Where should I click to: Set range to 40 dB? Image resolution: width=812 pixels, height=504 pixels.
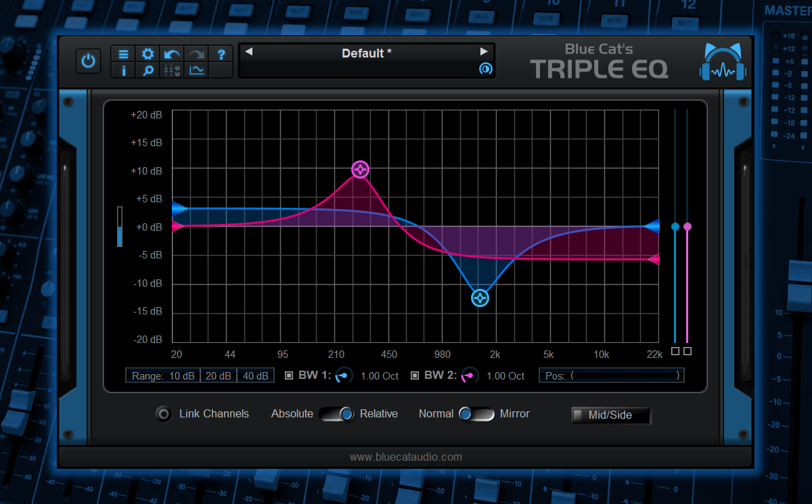coord(255,376)
